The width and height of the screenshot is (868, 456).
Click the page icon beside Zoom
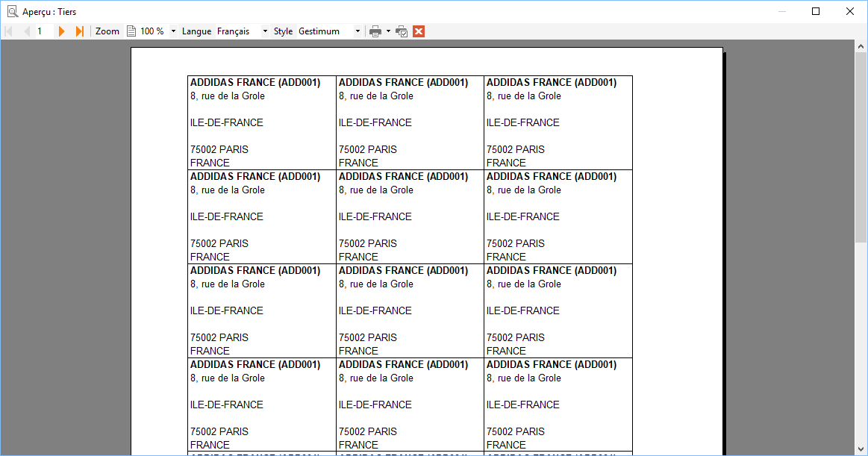pos(131,31)
